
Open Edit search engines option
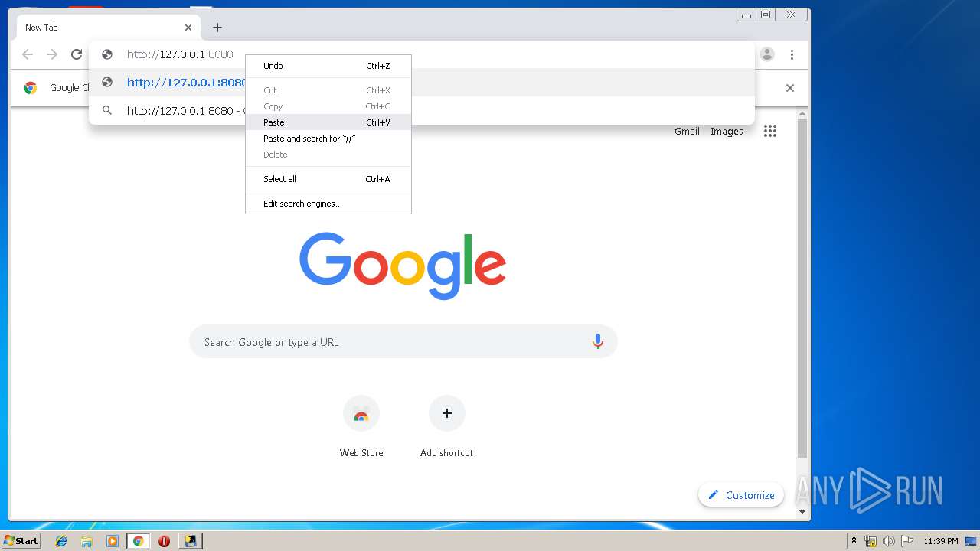point(328,204)
